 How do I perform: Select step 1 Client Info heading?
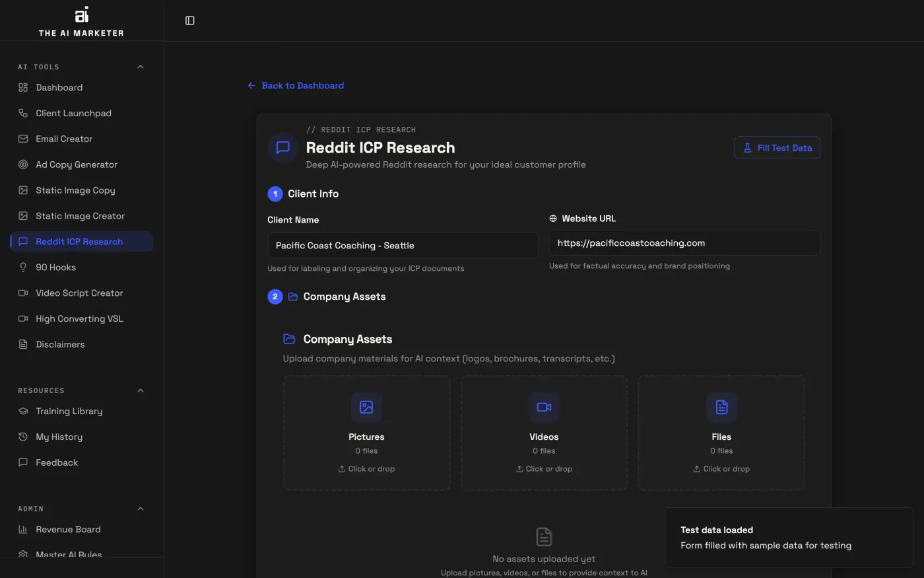[313, 194]
